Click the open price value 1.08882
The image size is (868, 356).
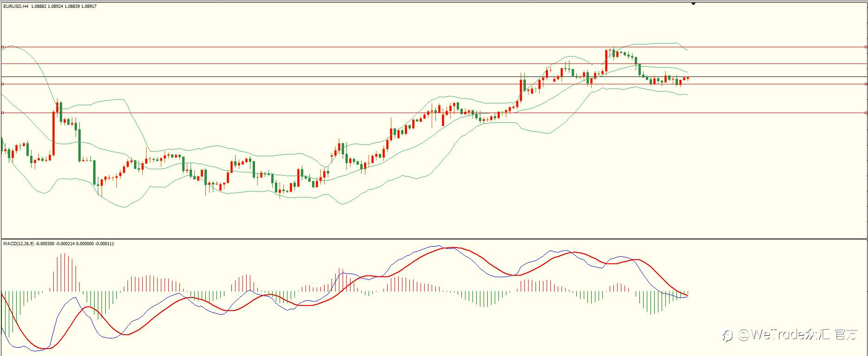pyautogui.click(x=38, y=6)
